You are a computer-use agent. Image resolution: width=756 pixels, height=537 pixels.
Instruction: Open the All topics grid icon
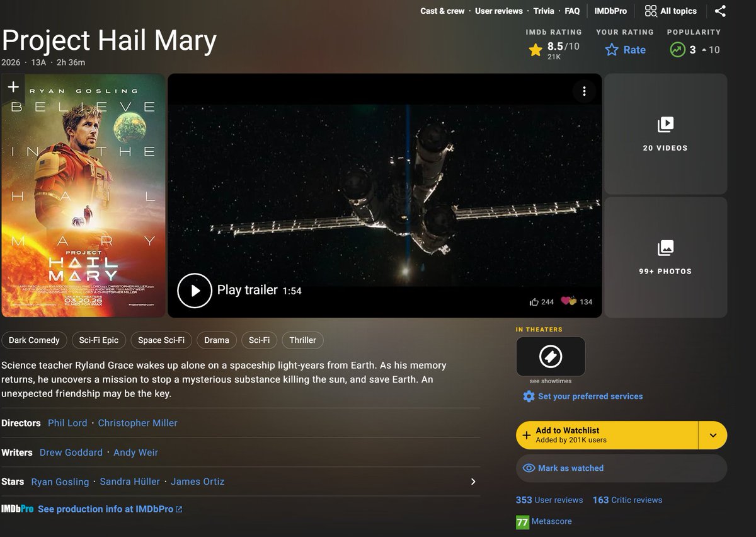(x=651, y=11)
